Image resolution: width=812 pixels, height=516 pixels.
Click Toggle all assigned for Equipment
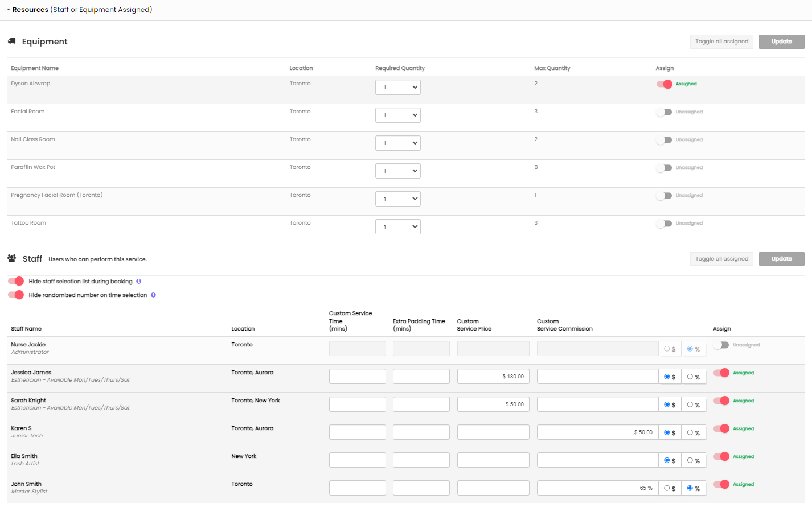[721, 42]
